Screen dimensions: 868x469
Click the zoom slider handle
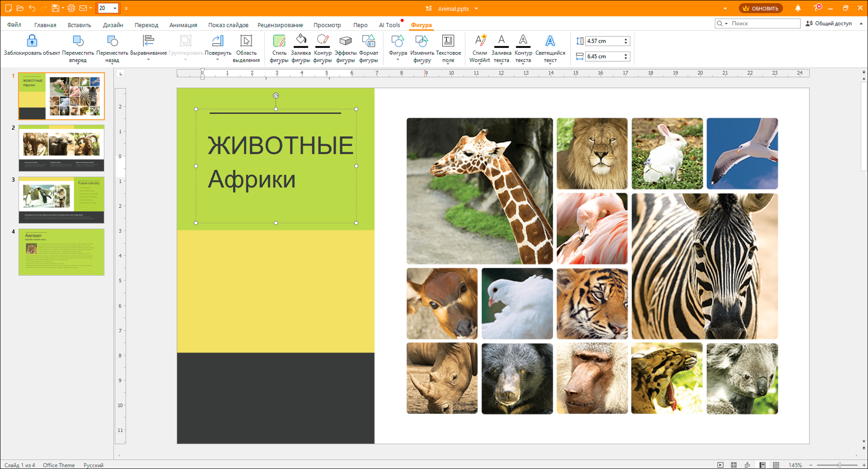(839, 465)
